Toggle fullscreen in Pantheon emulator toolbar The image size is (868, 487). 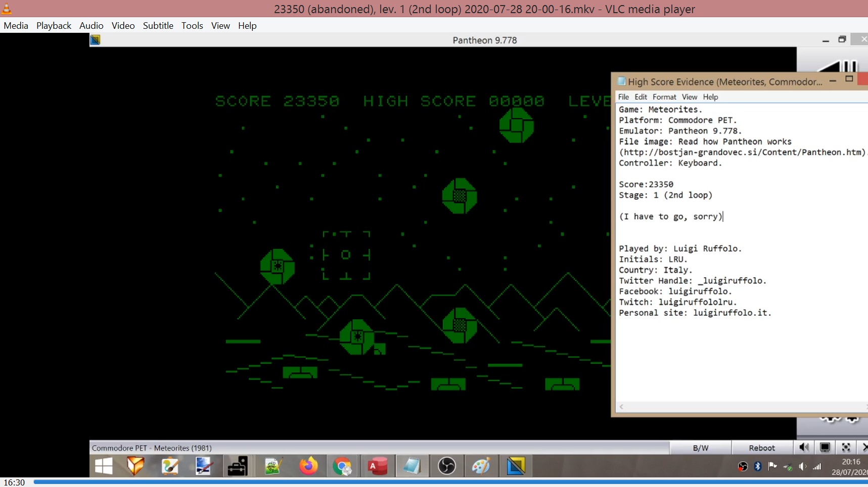[846, 448]
